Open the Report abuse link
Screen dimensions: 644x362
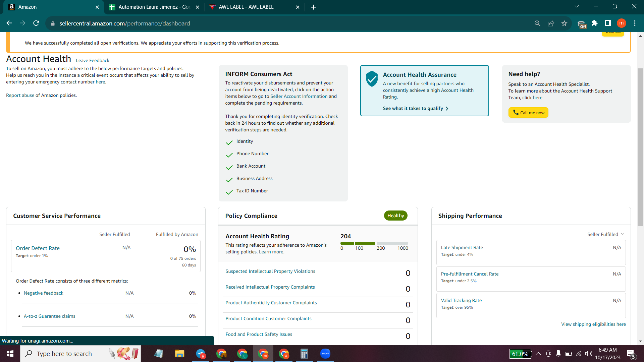click(20, 95)
